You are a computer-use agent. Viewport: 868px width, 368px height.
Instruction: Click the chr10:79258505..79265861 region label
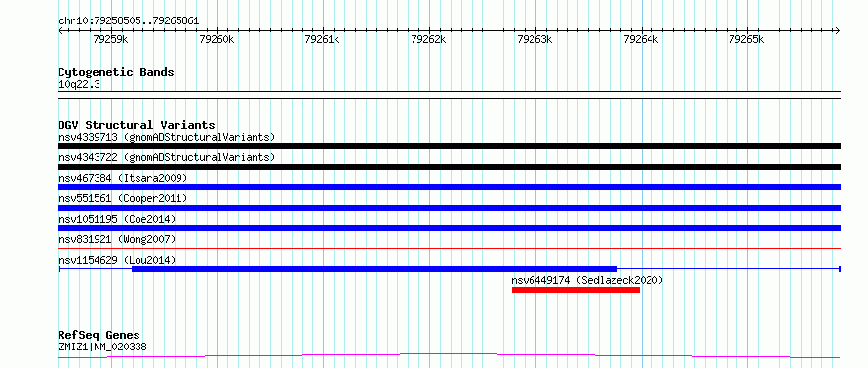129,21
